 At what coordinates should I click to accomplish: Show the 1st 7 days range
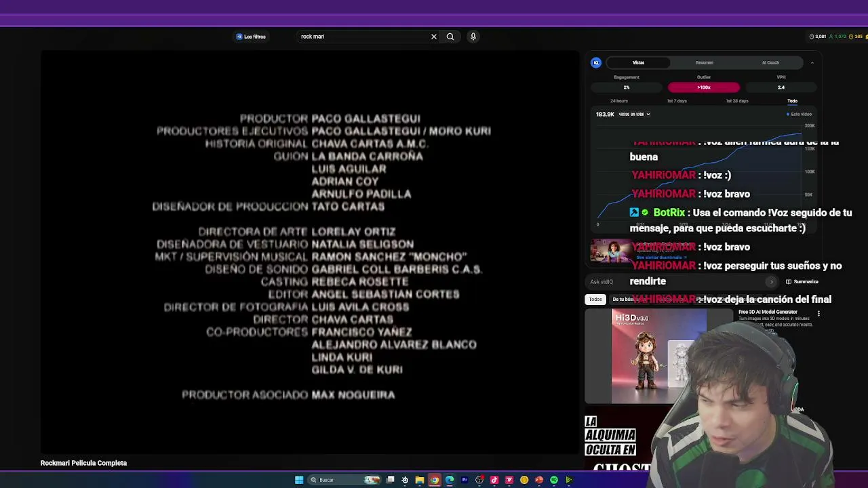(x=677, y=101)
